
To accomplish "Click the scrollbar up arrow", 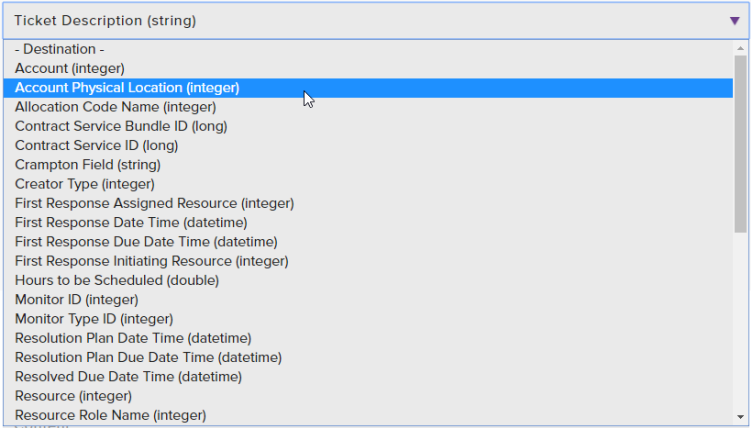I will 741,48.
